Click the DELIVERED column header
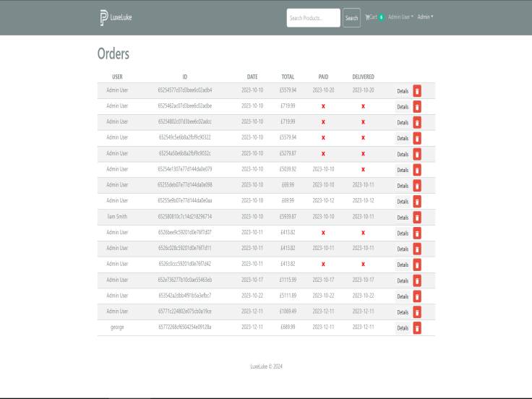This screenshot has width=532, height=399. tap(363, 77)
